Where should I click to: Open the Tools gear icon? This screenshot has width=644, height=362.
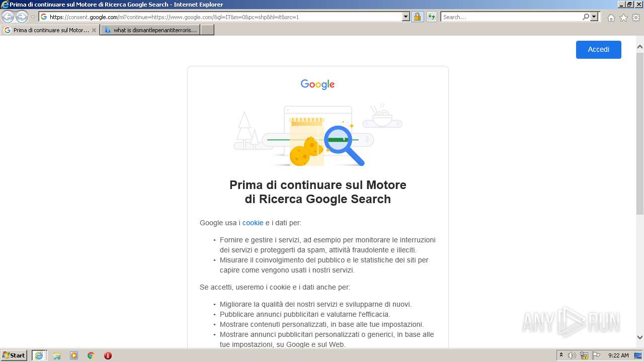(636, 18)
